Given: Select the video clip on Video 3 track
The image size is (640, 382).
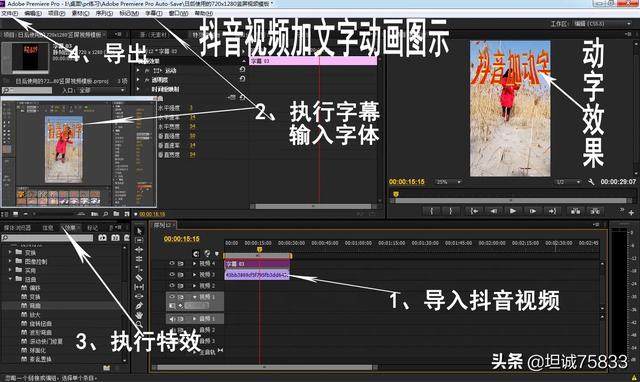Looking at the screenshot, I should (x=257, y=275).
